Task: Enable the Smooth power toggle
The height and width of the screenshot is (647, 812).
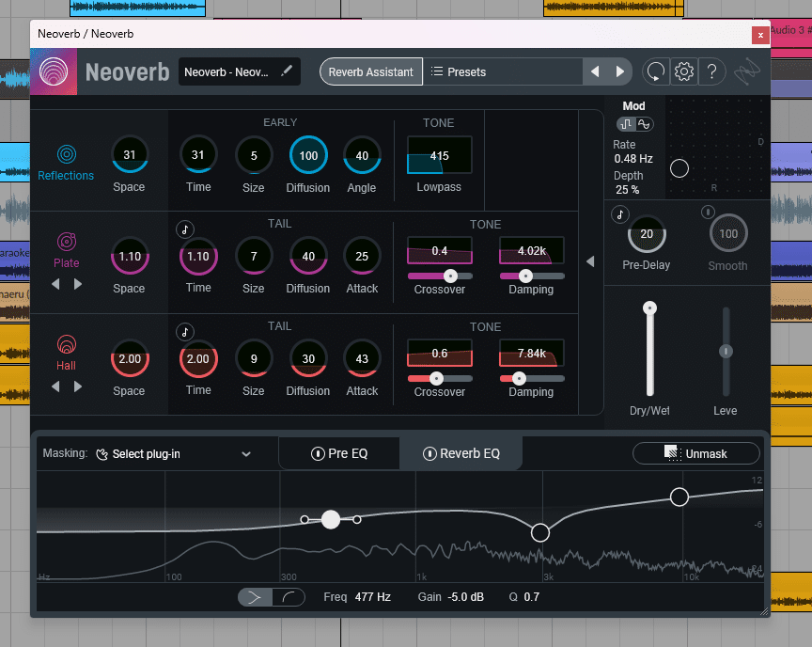Action: point(708,212)
